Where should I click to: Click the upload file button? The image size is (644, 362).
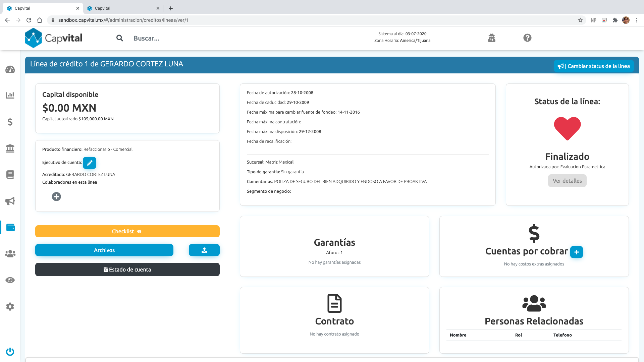204,250
